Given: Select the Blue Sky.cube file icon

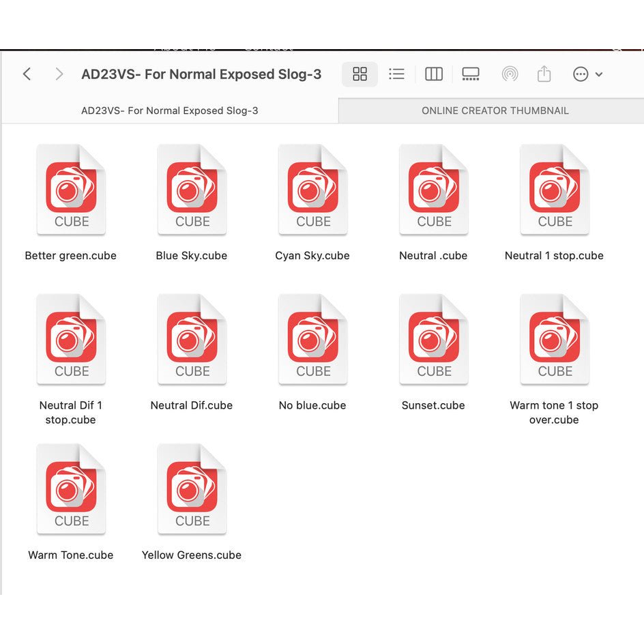Looking at the screenshot, I should 192,190.
